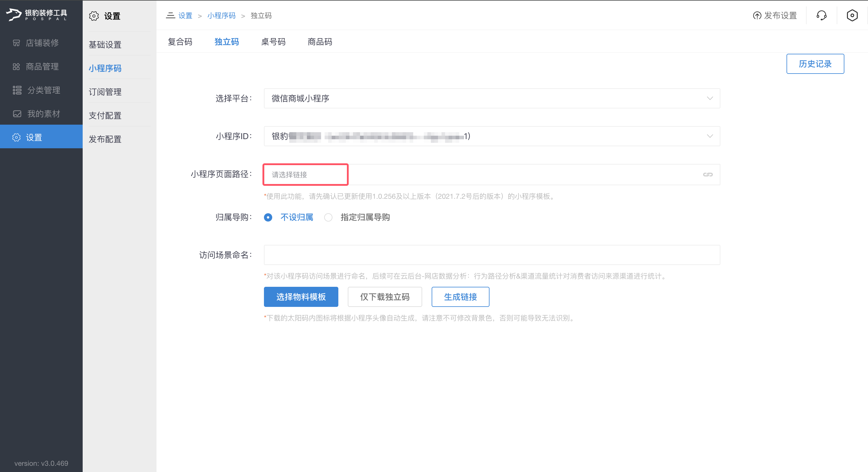Click the POSPAL logo icon
Screen dimensions: 868x472
tap(14, 14)
